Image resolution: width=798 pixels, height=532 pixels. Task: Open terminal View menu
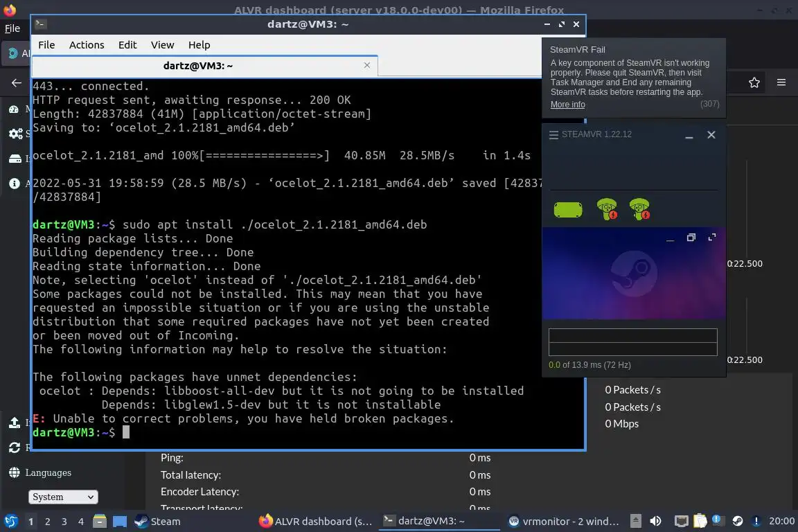(162, 45)
